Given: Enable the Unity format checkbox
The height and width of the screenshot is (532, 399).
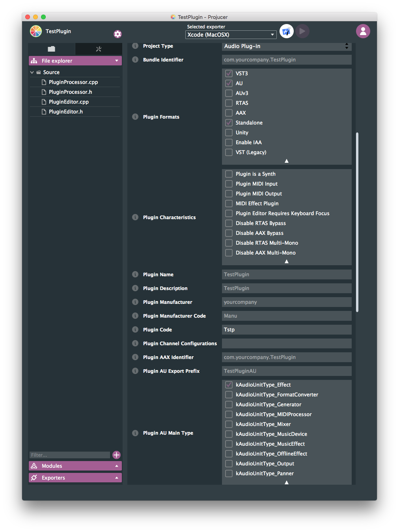Looking at the screenshot, I should point(229,132).
